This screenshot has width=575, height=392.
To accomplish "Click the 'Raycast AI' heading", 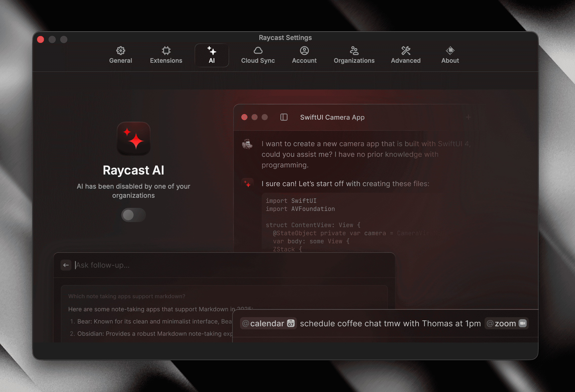I will [133, 170].
